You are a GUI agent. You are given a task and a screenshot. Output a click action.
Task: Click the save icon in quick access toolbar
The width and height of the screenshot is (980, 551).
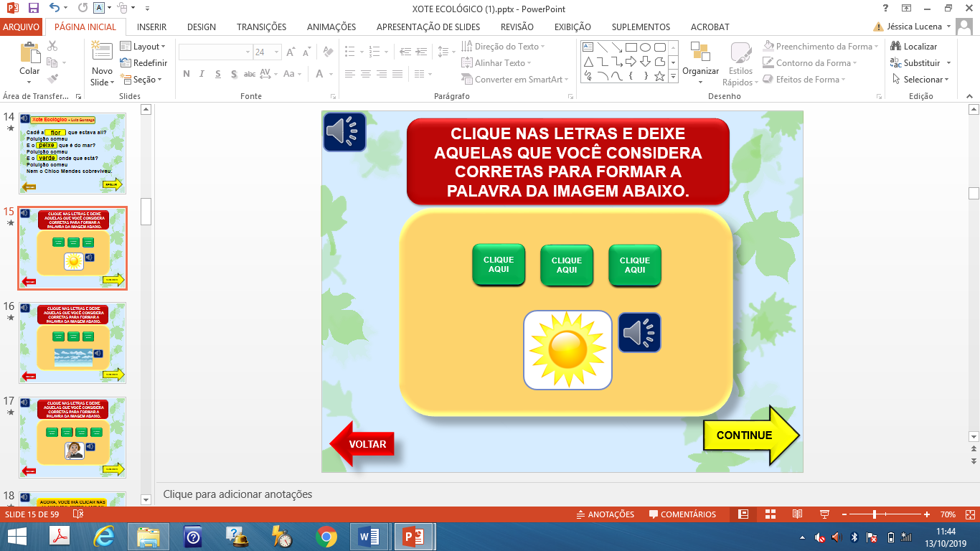(34, 9)
